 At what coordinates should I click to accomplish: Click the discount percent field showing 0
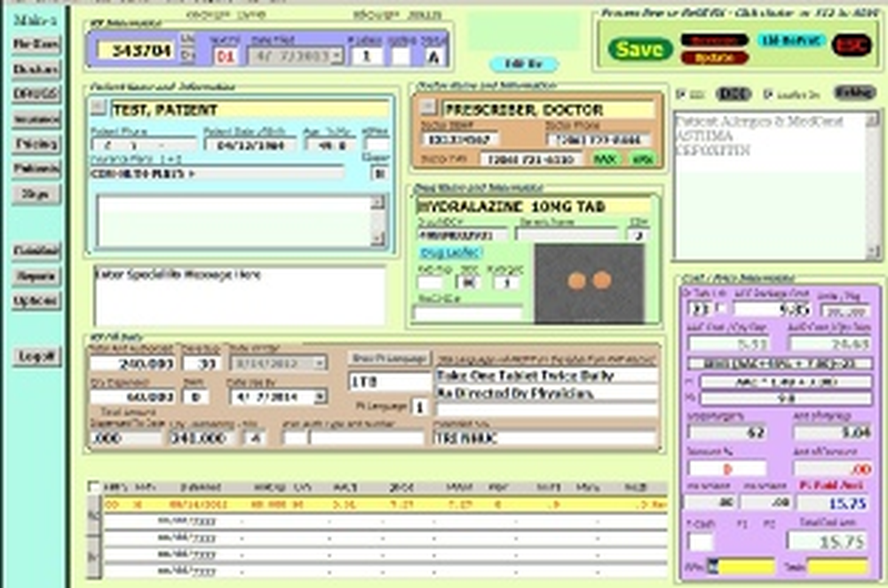click(727, 469)
